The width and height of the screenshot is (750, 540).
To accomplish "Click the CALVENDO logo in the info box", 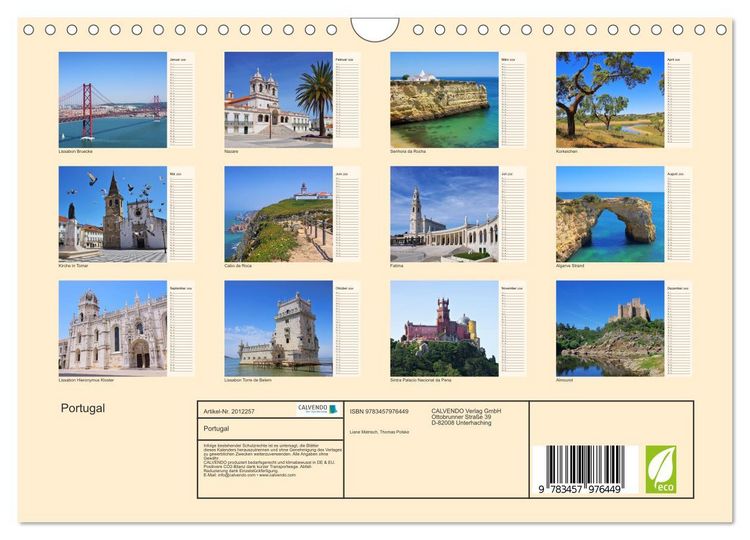I will coord(318,409).
